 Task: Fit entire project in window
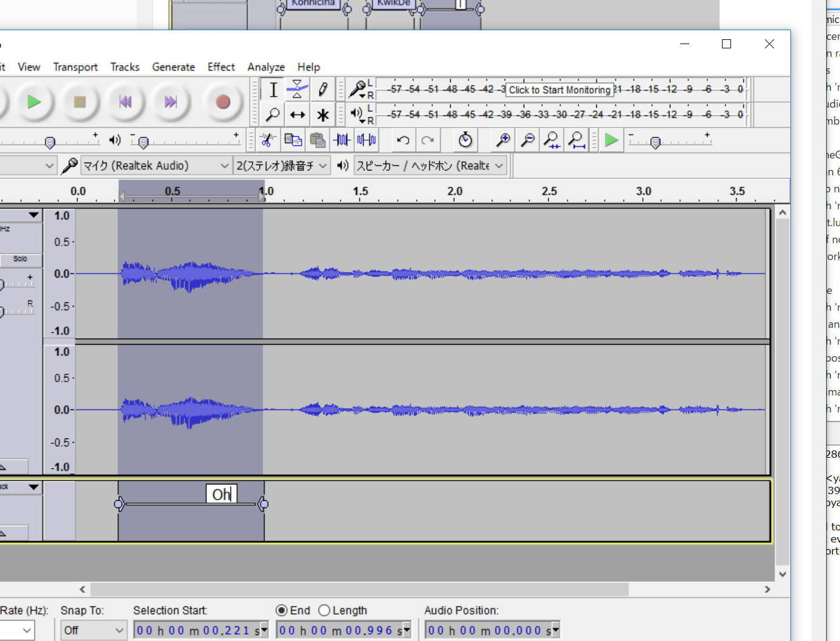(577, 140)
